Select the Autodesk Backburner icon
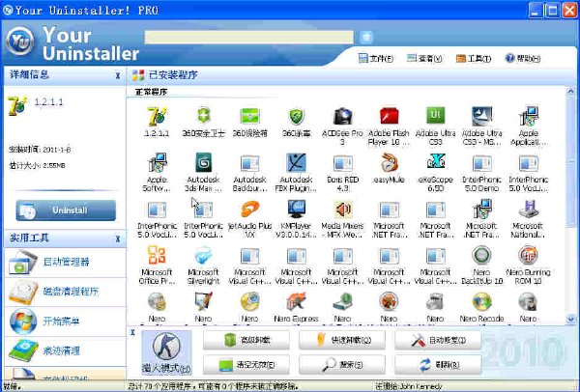The height and width of the screenshot is (392, 580). pos(249,163)
